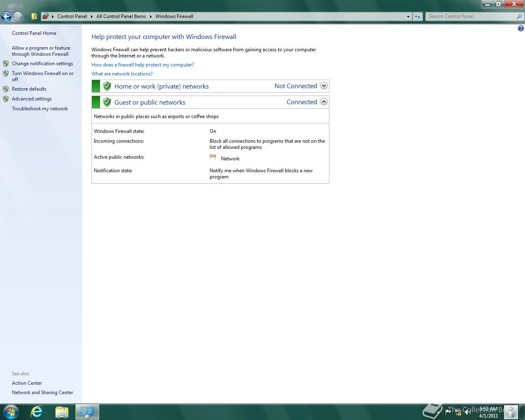Click the up-folder icon next to address bar

[34, 16]
